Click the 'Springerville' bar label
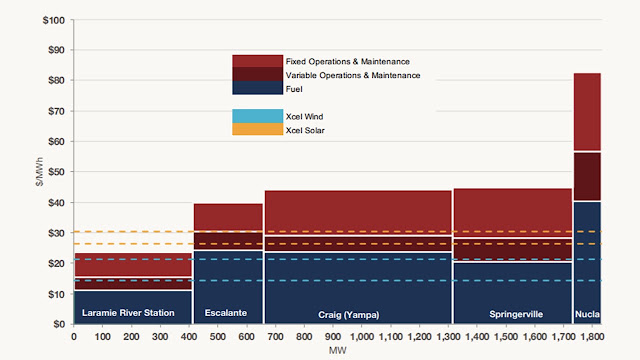 coord(516,314)
